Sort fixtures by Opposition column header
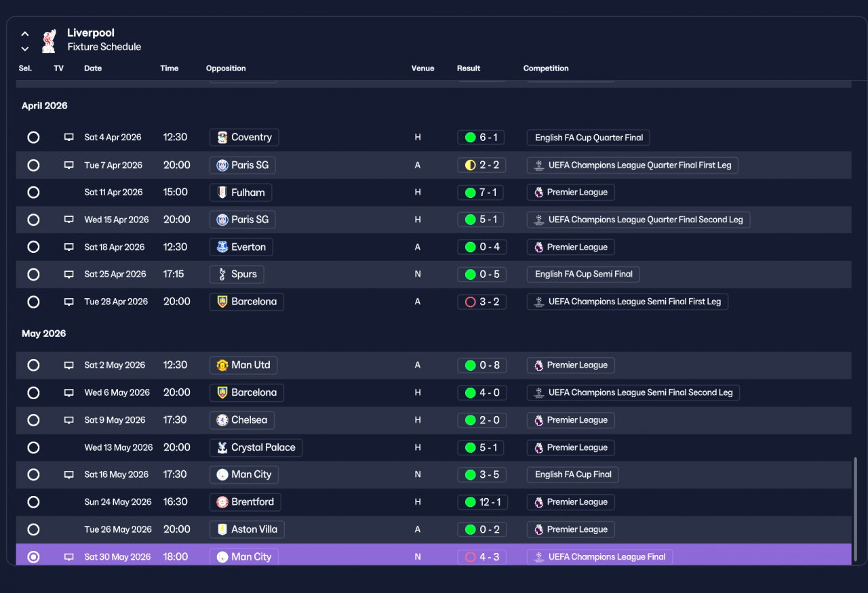 226,68
